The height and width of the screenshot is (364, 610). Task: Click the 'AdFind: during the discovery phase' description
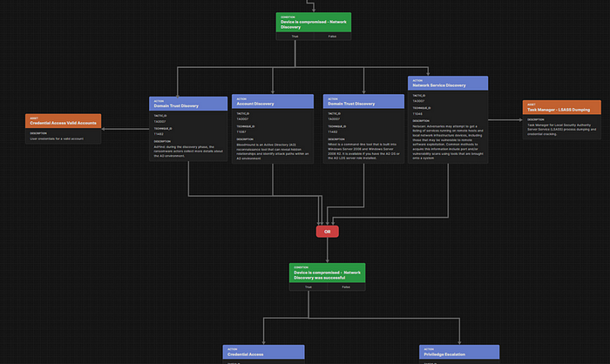coord(188,152)
